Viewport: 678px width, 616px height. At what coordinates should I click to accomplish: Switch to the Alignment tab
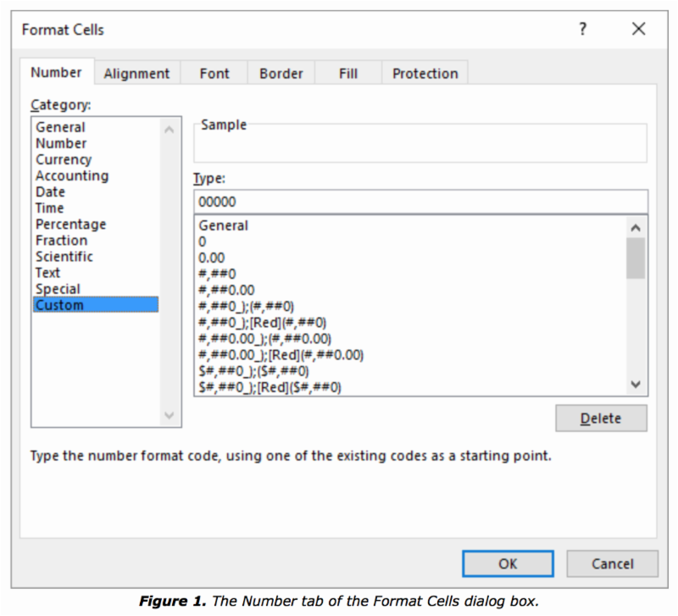136,74
